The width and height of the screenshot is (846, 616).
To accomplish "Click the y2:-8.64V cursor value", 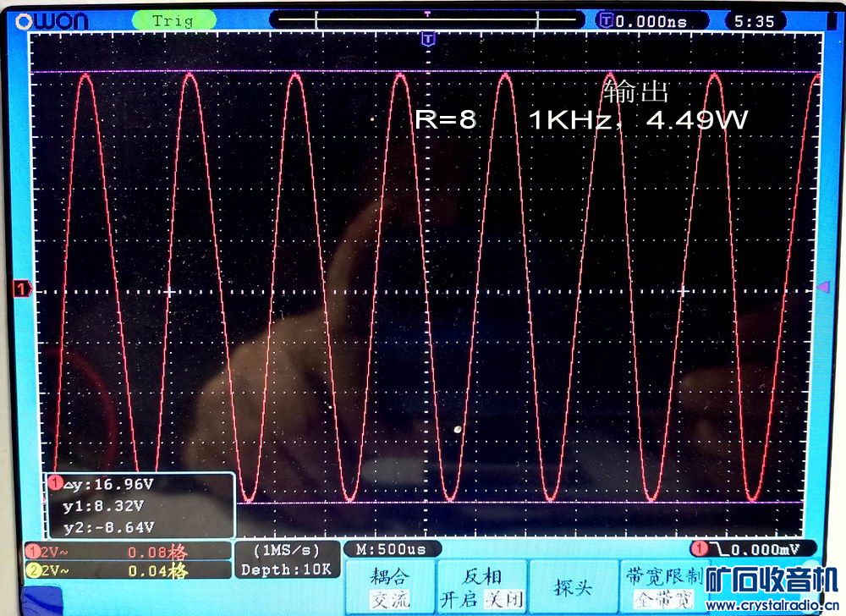I will 108,527.
